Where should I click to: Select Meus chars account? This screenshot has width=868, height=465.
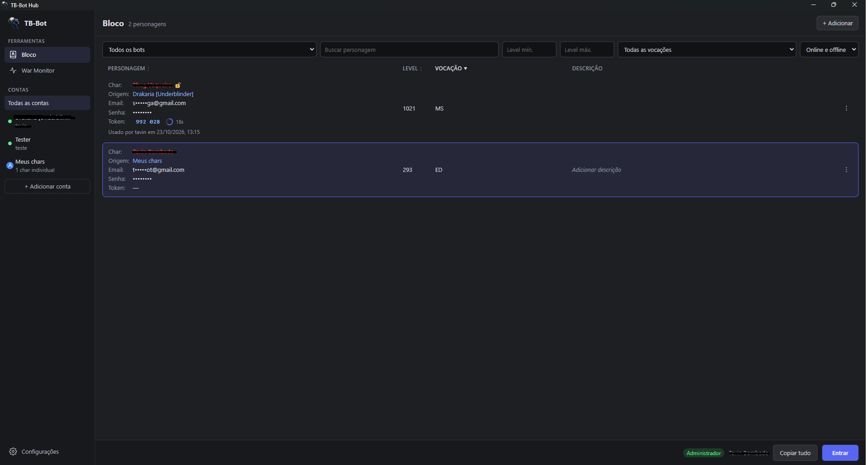click(47, 166)
